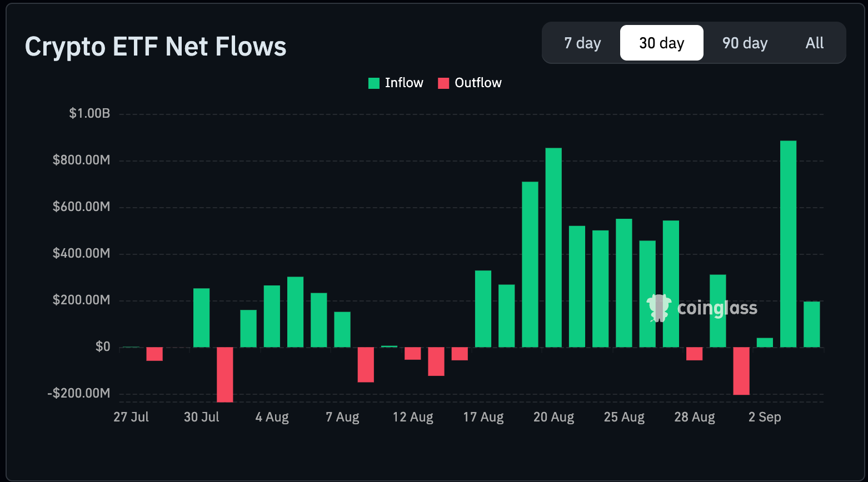Select the 25 Aug inflow bar

pyautogui.click(x=624, y=283)
